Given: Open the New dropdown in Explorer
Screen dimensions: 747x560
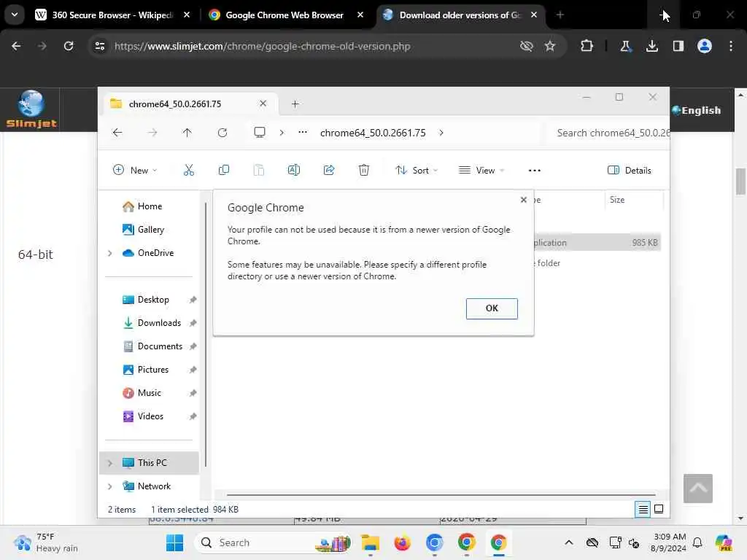Looking at the screenshot, I should 135,170.
